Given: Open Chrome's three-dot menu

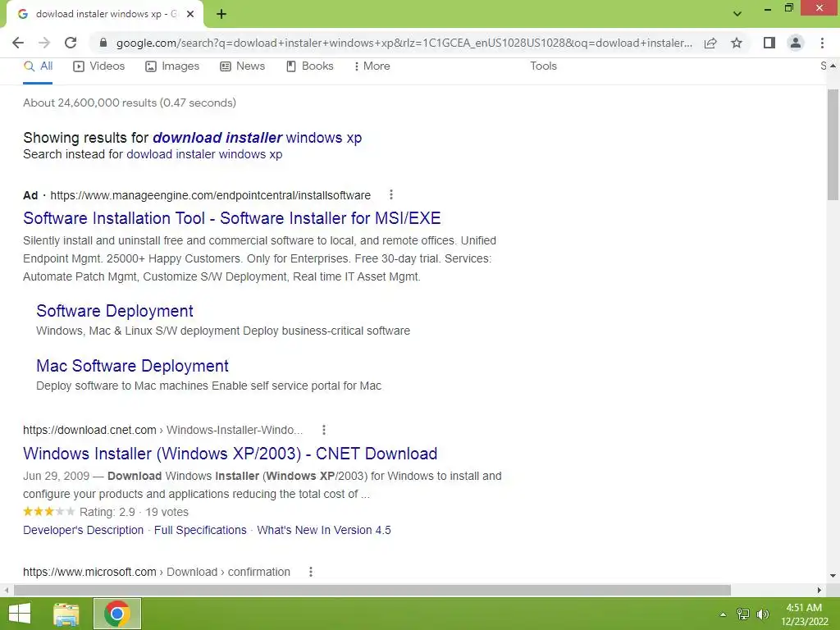Looking at the screenshot, I should click(x=822, y=43).
